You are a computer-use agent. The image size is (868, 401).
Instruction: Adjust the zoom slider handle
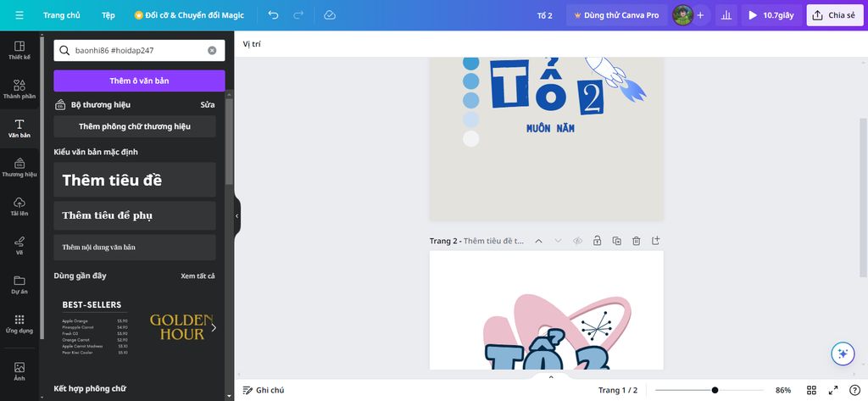click(715, 390)
